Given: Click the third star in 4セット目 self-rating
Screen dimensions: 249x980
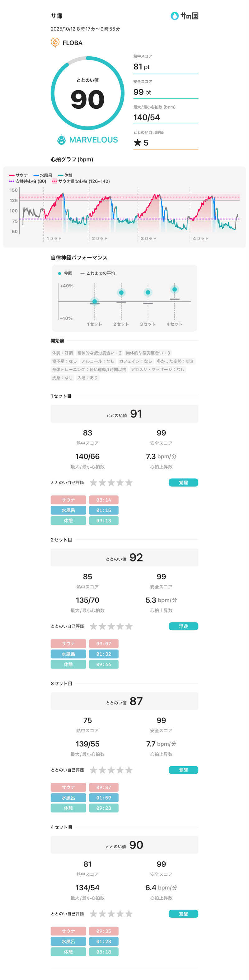Looking at the screenshot, I should 111,913.
